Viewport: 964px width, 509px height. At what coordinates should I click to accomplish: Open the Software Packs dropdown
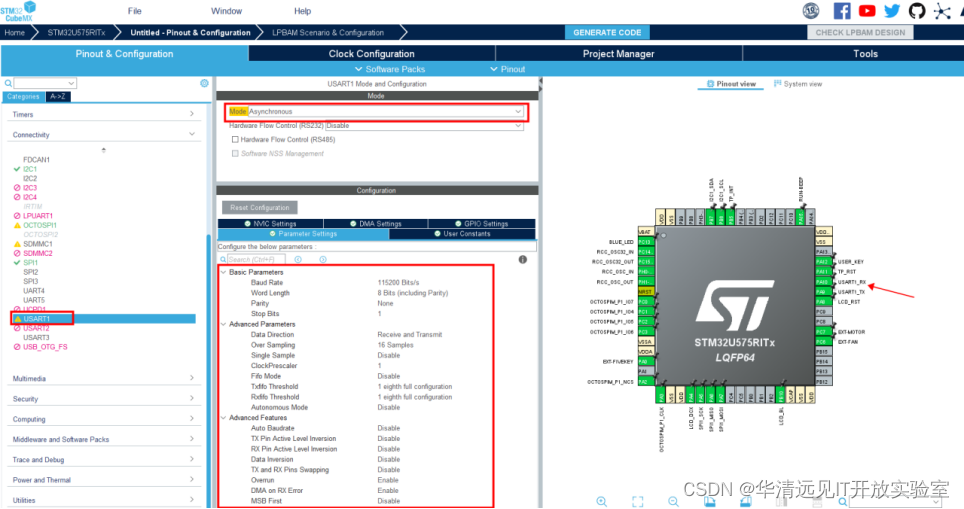390,69
